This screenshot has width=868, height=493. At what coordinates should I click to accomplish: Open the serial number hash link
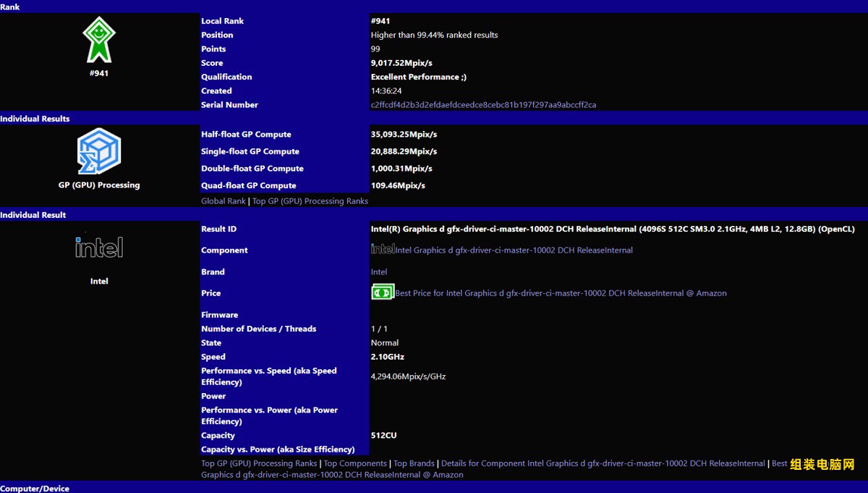click(484, 105)
